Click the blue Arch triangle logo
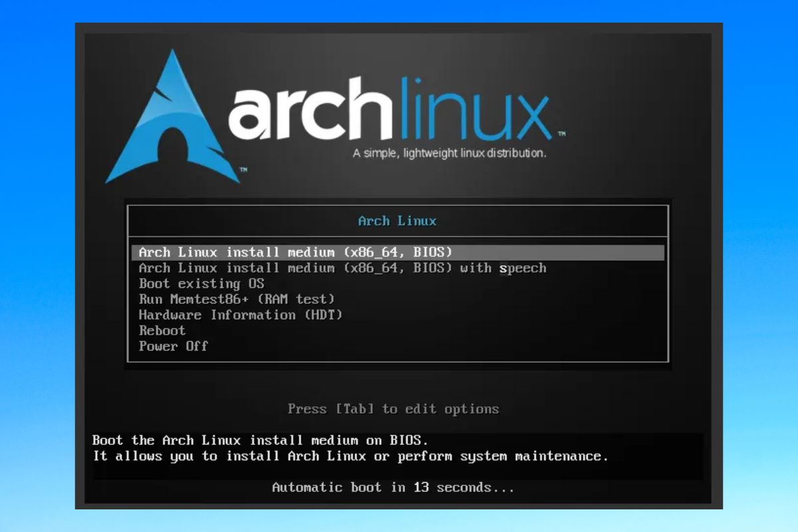 pyautogui.click(x=174, y=116)
